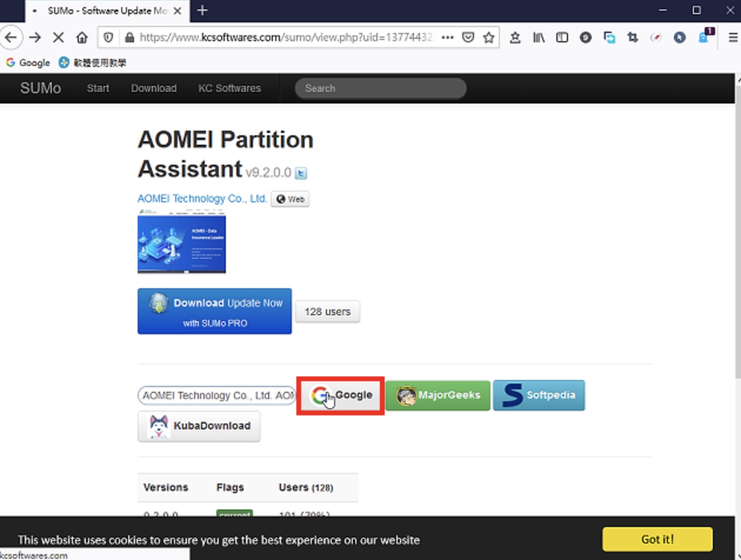Image resolution: width=741 pixels, height=560 pixels.
Task: Open the AOMEI website screenshot thumbnail
Action: click(182, 241)
